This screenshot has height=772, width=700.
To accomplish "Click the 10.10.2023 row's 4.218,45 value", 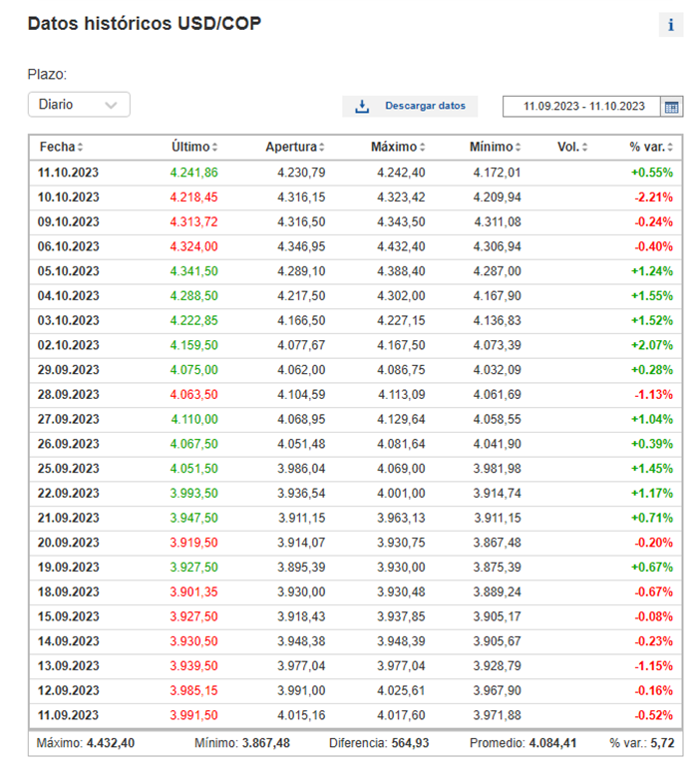I will [x=193, y=196].
